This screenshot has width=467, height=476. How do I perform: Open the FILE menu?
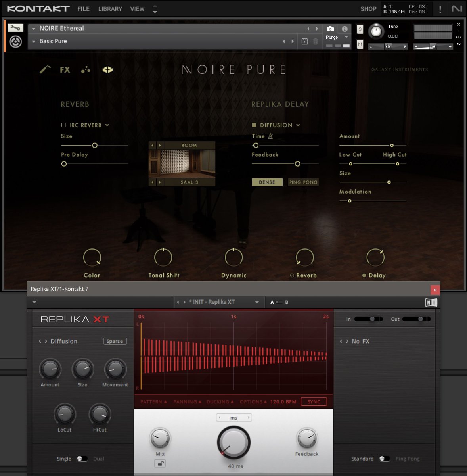tap(83, 9)
